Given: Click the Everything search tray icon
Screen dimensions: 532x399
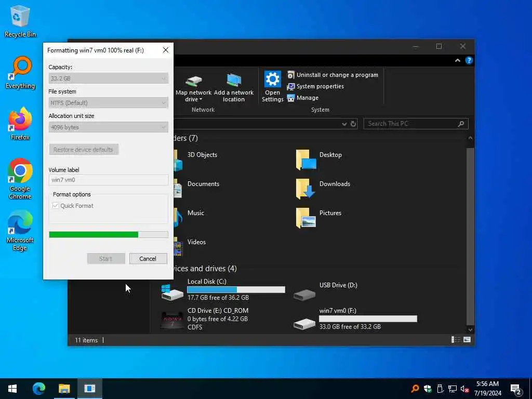Looking at the screenshot, I should pos(415,389).
